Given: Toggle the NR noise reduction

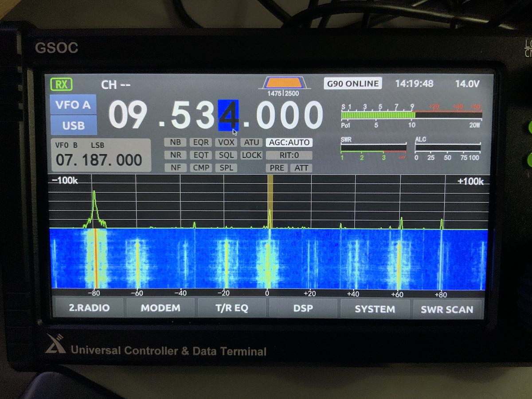Looking at the screenshot, I should [x=176, y=155].
